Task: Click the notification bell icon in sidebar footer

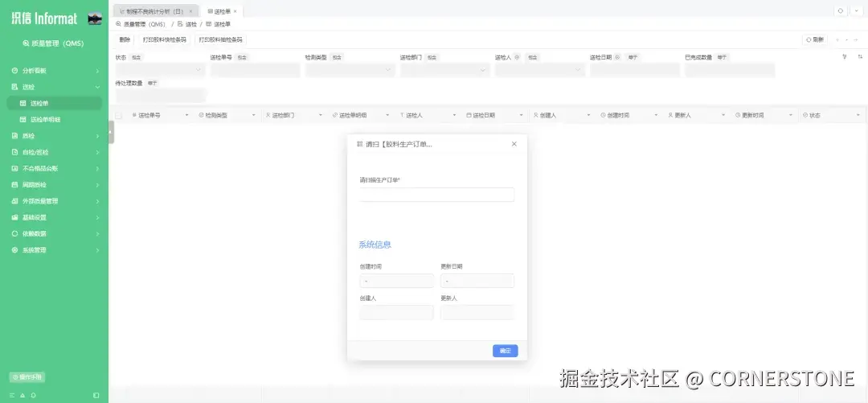Action: click(x=33, y=395)
